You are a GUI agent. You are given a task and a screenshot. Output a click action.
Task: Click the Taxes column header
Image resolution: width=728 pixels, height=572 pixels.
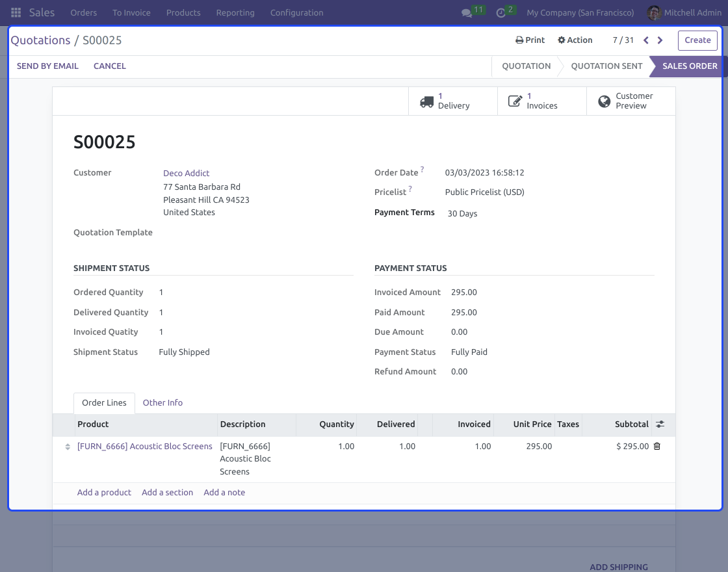coord(568,424)
